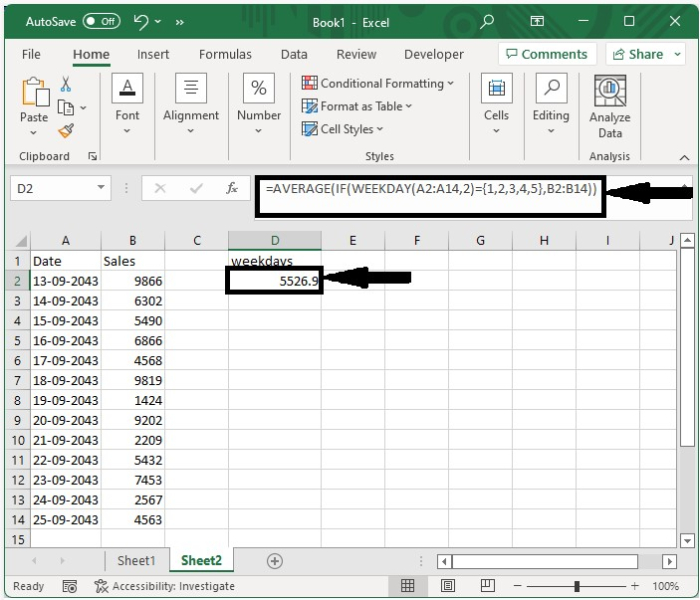Click the Comments button
Image resolution: width=700 pixels, height=600 pixels.
[x=547, y=54]
